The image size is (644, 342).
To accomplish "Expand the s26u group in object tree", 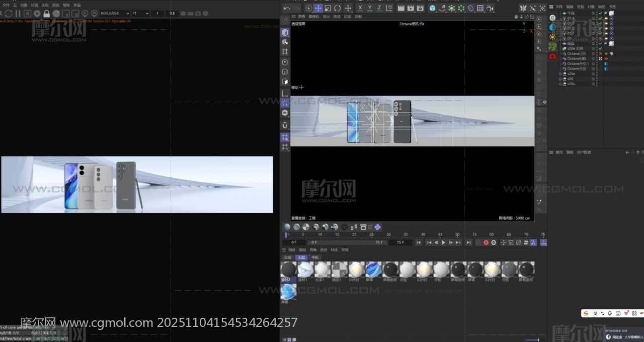I will point(560,84).
